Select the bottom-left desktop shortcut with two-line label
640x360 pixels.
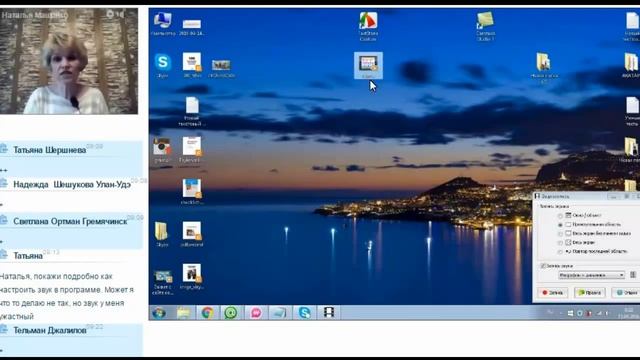click(x=162, y=282)
